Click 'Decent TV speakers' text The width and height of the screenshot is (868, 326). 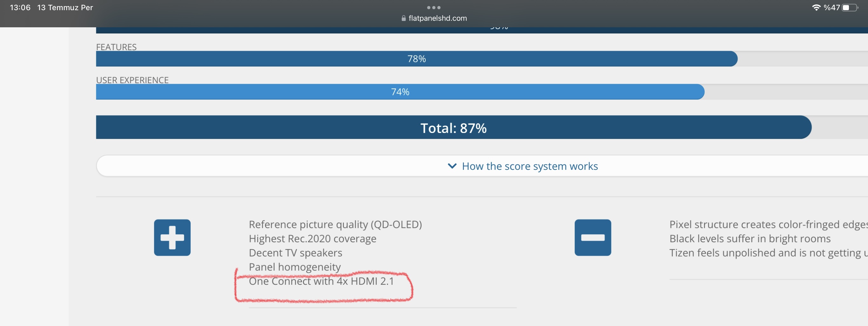pyautogui.click(x=296, y=253)
